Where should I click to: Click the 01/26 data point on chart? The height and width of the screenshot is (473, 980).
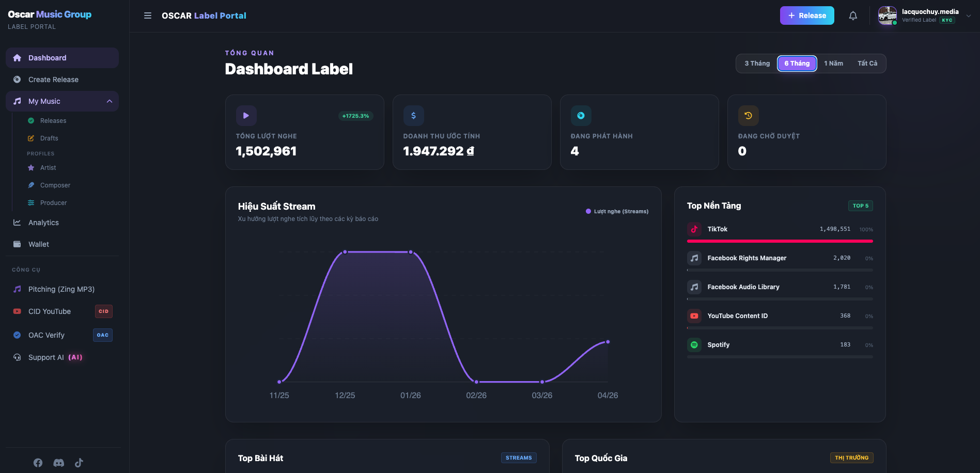411,252
